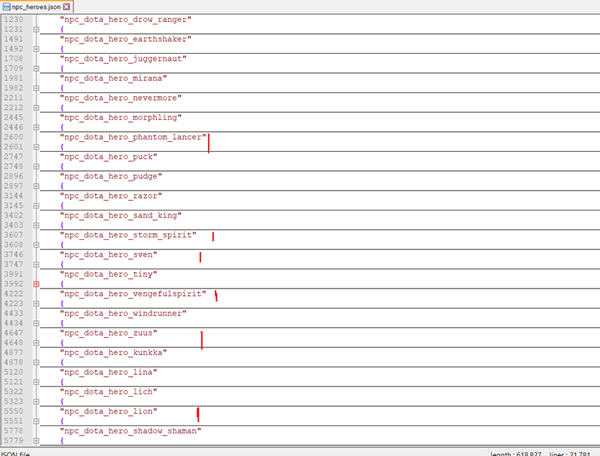Screen dimensions: 600x456
Task: Expand the lina block at line 5121
Action: tap(36, 382)
